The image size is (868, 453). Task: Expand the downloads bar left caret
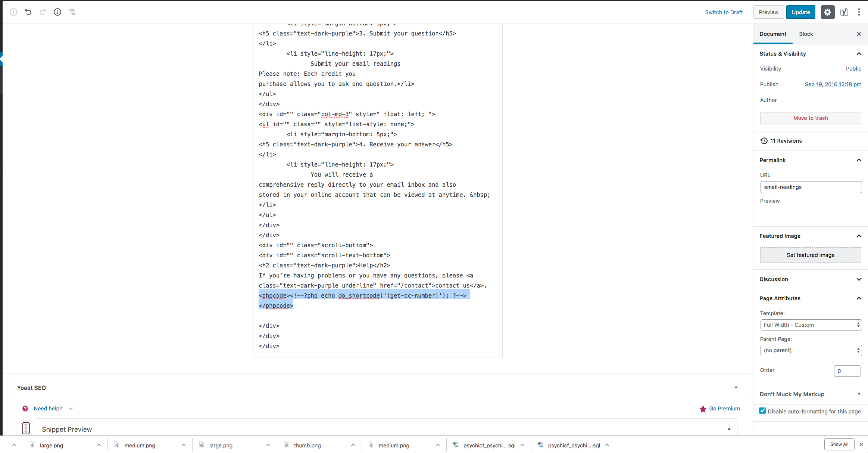click(14, 445)
